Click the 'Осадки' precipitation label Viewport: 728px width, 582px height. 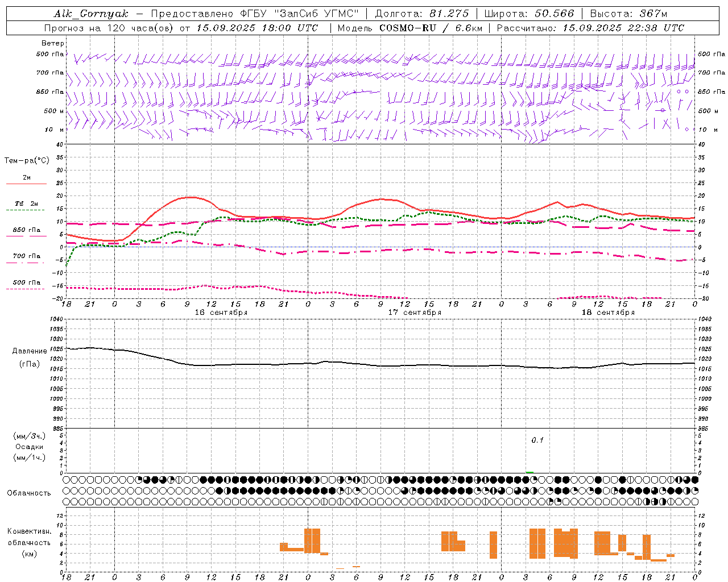point(30,447)
